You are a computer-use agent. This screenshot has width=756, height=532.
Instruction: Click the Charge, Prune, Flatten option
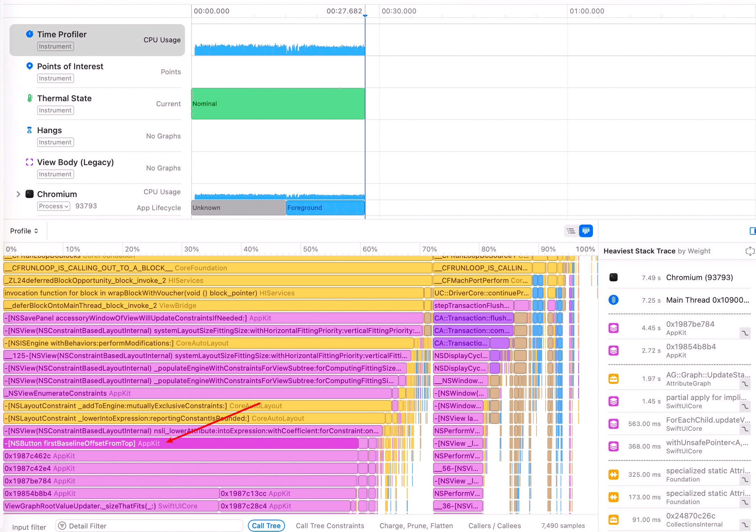416,525
